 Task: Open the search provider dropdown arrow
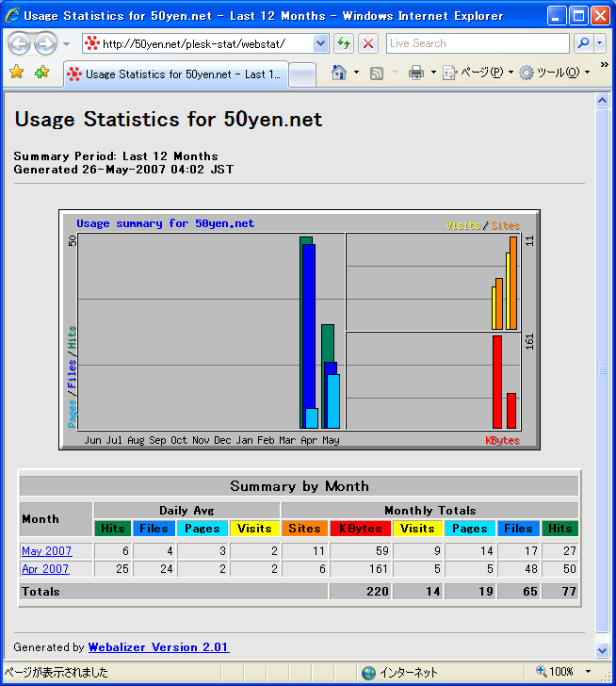point(600,43)
